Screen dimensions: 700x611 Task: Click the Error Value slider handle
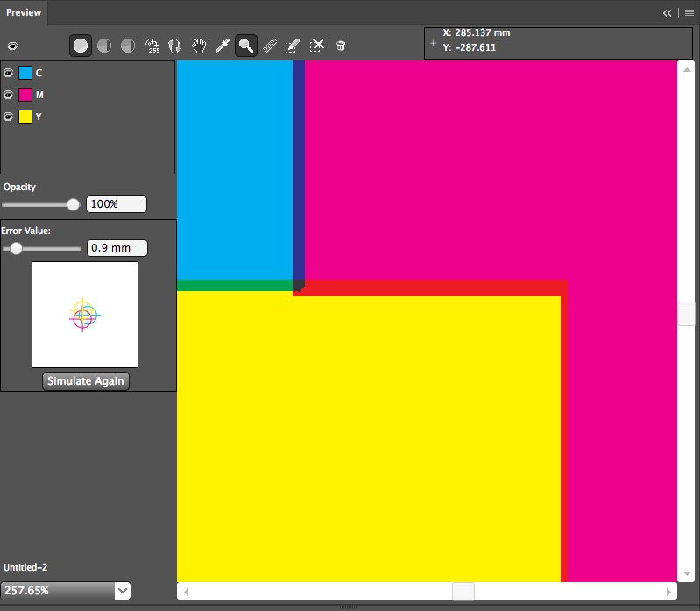click(x=16, y=248)
